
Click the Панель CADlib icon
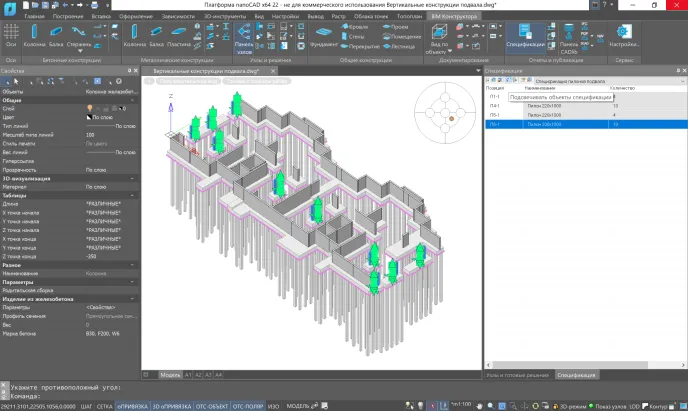(569, 39)
